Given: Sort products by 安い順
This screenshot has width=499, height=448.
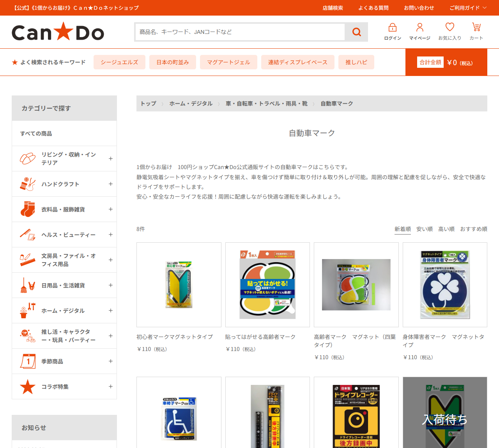Looking at the screenshot, I should point(425,229).
